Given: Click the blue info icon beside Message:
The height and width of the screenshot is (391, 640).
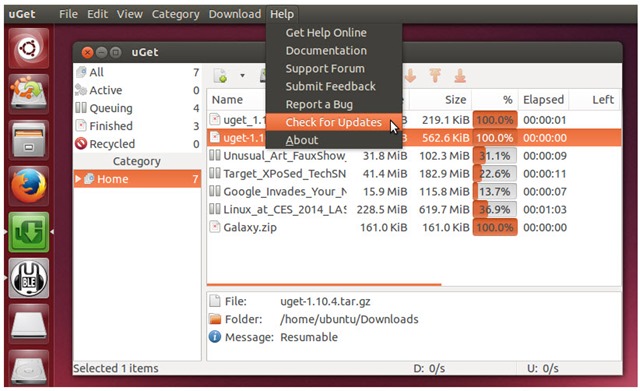Looking at the screenshot, I should tap(215, 337).
